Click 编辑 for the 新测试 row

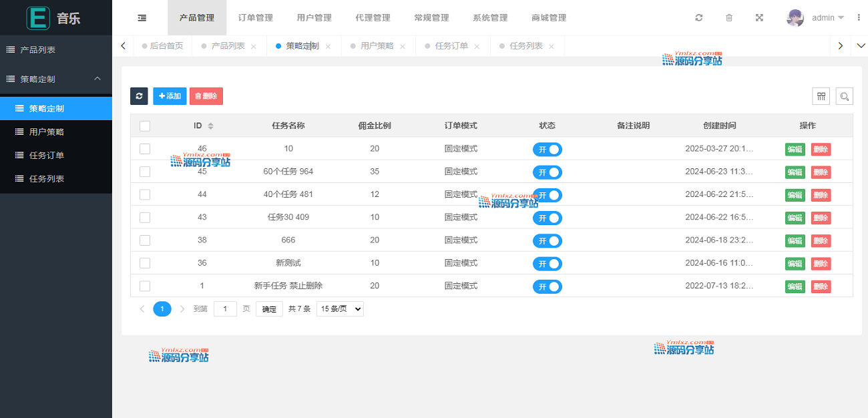click(x=795, y=264)
